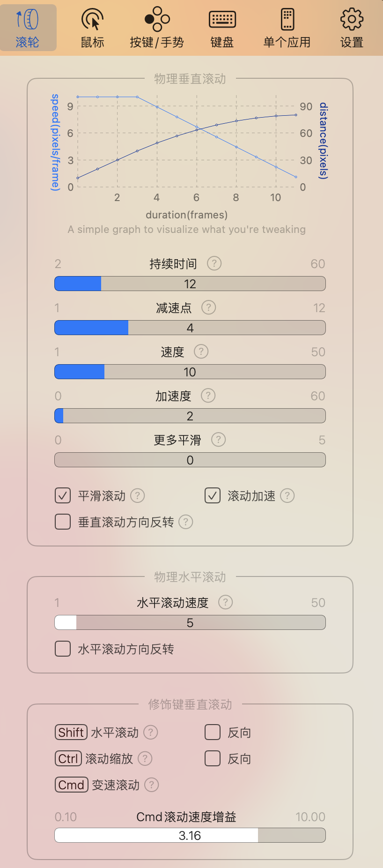Enable 垂直滚动方向反转 checkbox
The image size is (383, 868).
(63, 522)
